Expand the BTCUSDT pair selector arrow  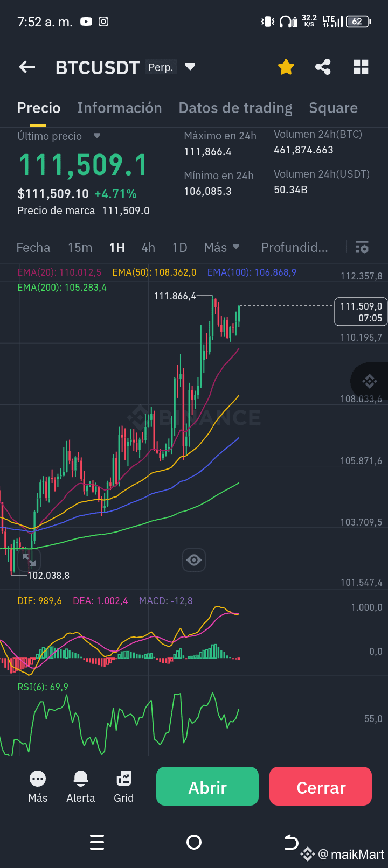coord(190,67)
